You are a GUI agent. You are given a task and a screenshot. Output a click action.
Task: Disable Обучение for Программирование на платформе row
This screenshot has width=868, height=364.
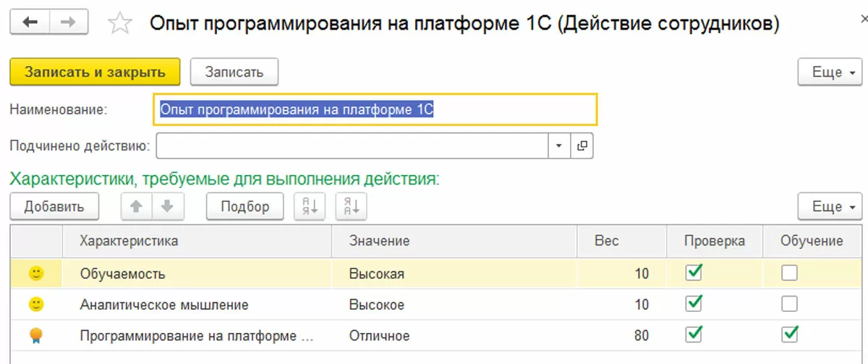[790, 334]
